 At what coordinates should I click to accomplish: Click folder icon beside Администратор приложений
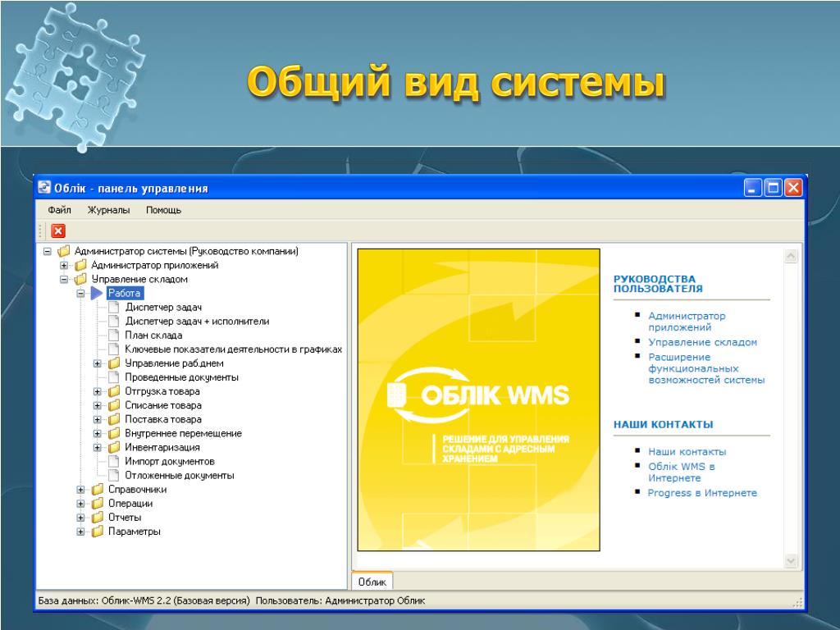tap(80, 265)
